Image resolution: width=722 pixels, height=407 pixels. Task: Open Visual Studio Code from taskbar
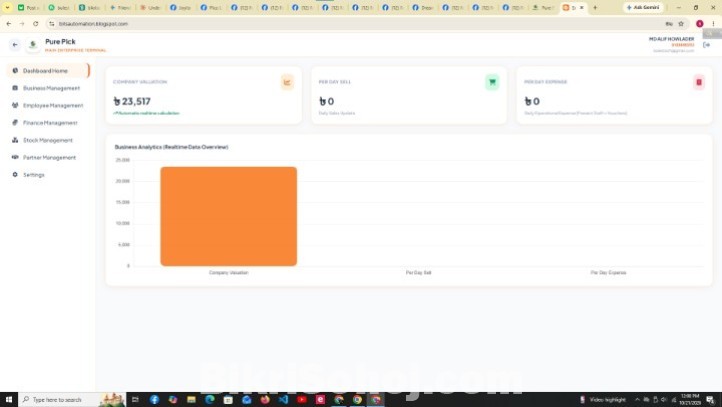pos(283,400)
